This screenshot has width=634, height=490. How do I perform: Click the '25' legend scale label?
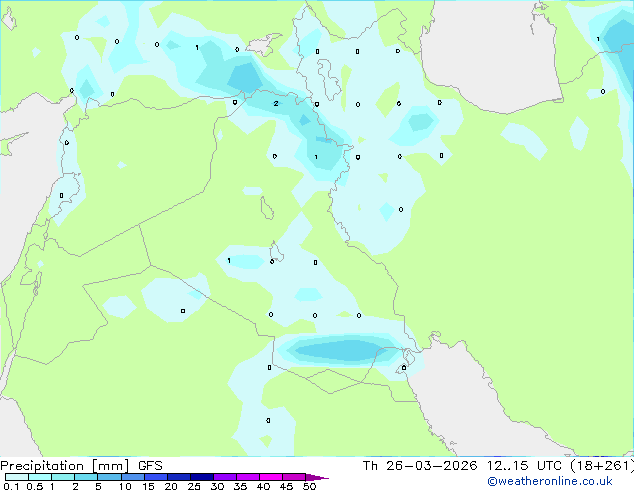tap(194, 486)
